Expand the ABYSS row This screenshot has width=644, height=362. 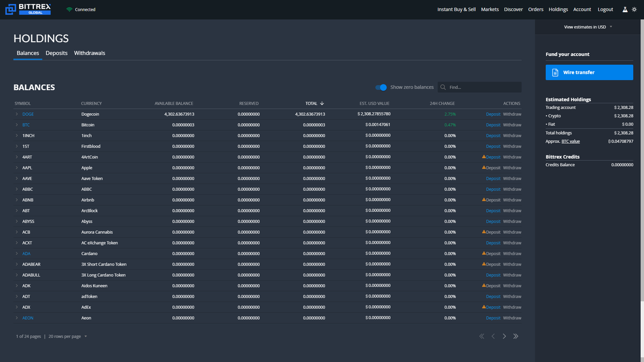(17, 221)
